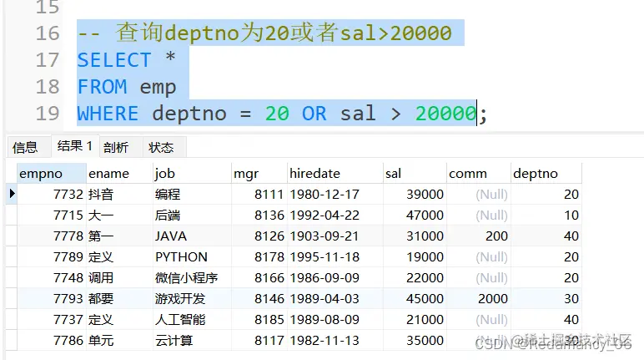Select comm cell 200
The width and height of the screenshot is (644, 360).
click(x=479, y=236)
